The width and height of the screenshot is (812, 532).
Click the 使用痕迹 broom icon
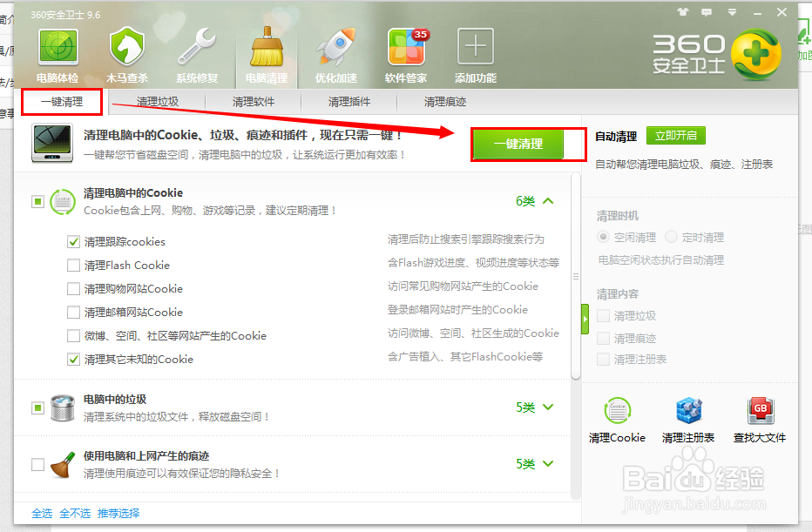pyautogui.click(x=63, y=464)
